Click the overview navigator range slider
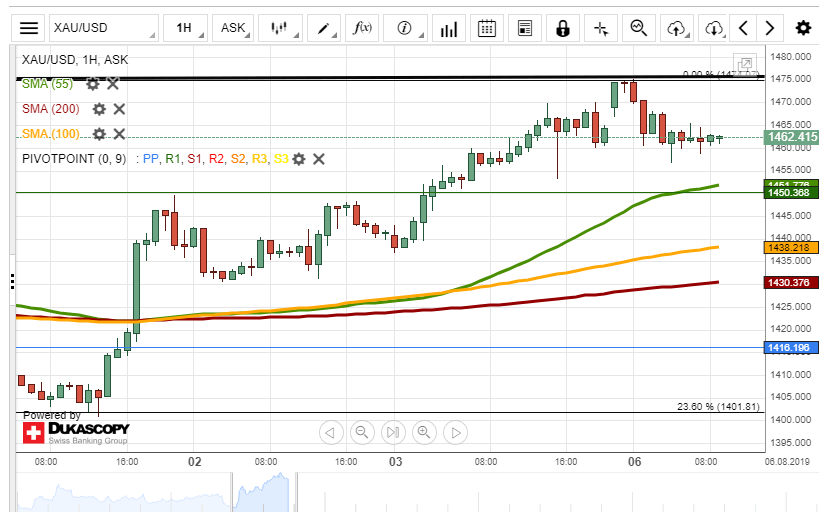This screenshot has height=515, width=826. click(x=260, y=492)
